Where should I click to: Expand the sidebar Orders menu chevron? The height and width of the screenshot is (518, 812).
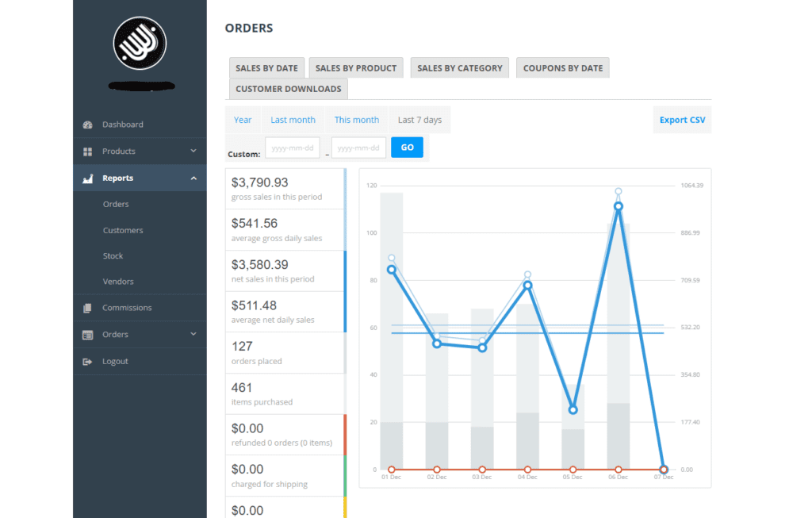point(193,334)
